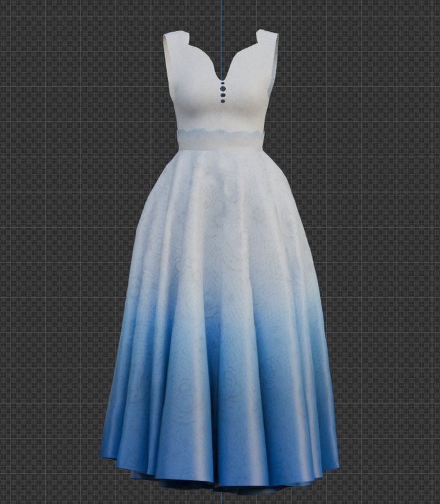The height and width of the screenshot is (504, 440).
Task: Select the waistband with blue watercolor edge
Action: coord(221,140)
